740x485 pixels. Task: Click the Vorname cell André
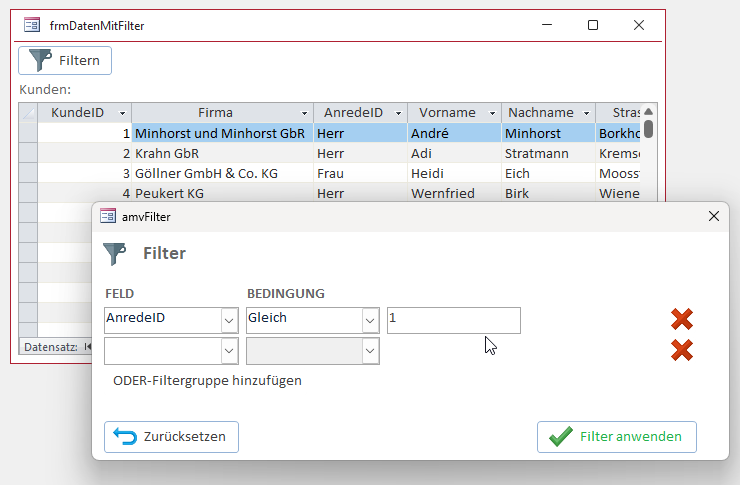pos(454,134)
